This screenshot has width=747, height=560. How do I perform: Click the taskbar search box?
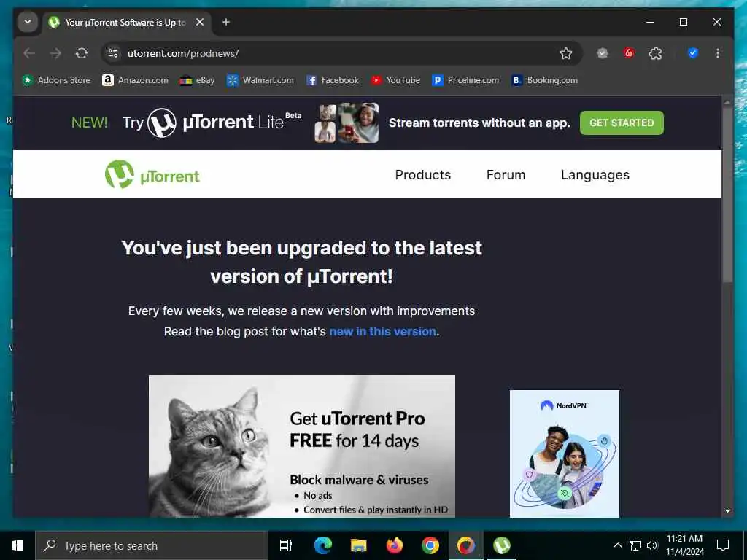152,545
